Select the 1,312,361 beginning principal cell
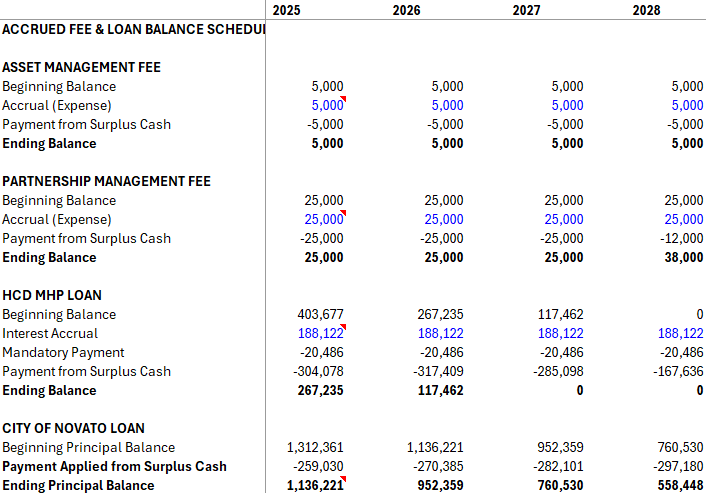706x493 pixels. pos(315,447)
